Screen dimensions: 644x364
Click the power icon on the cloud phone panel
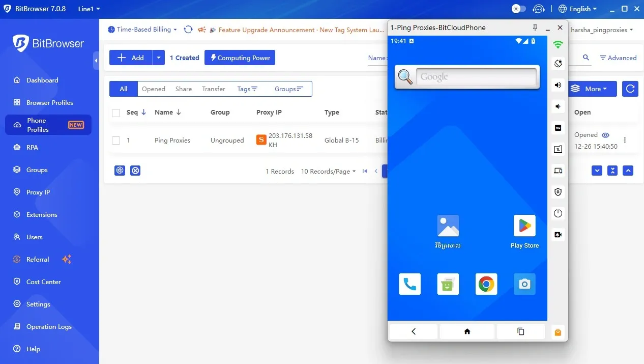(x=558, y=213)
